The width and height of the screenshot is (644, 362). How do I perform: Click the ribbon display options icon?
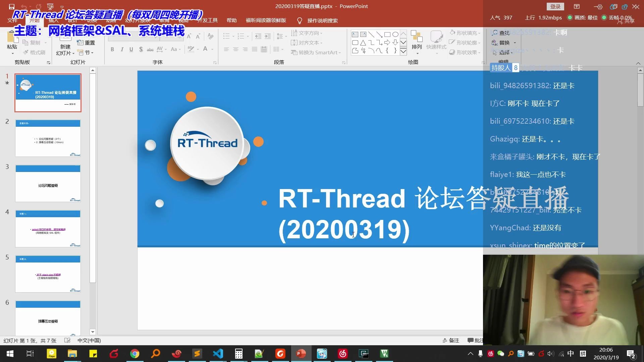click(x=577, y=6)
